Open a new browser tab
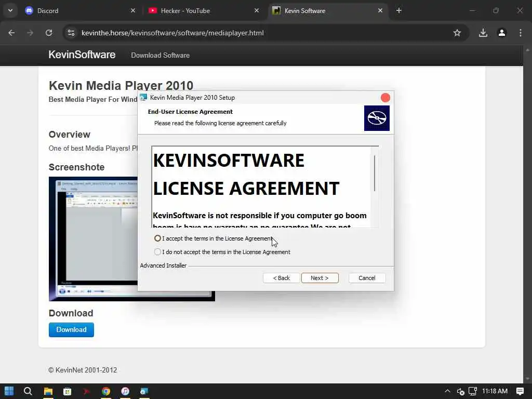Image resolution: width=532 pixels, height=399 pixels. [398, 10]
